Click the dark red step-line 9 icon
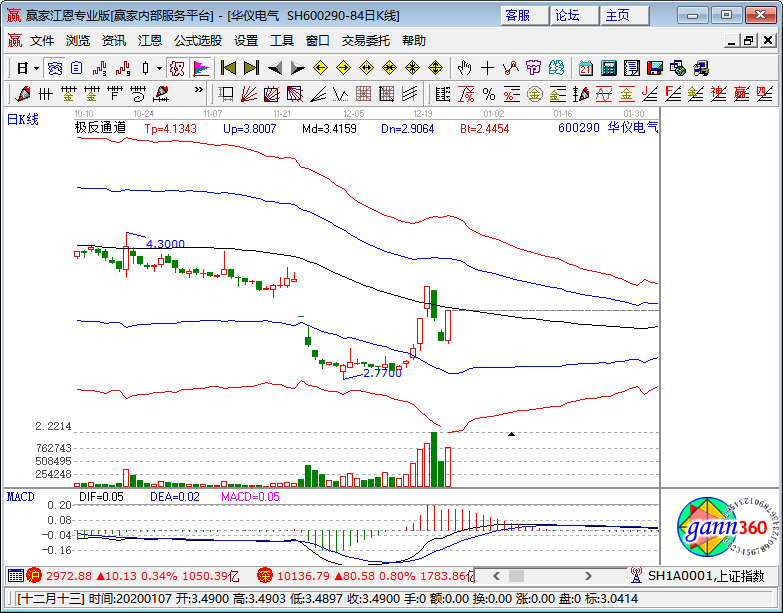This screenshot has height=613, width=783. [123, 68]
